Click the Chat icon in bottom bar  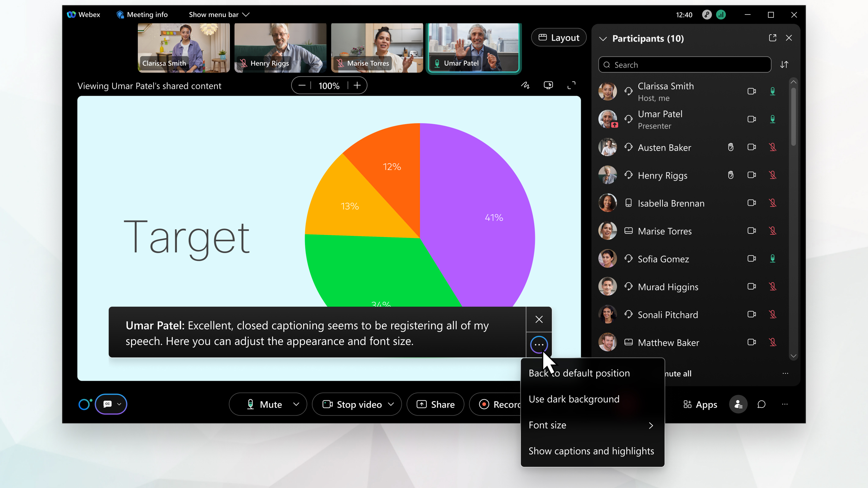[762, 404]
